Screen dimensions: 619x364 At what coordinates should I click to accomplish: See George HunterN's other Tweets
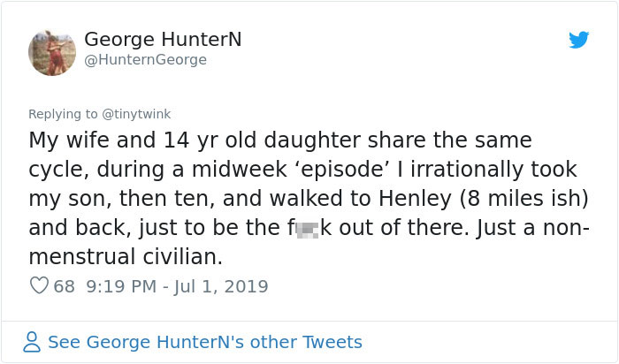pos(205,342)
